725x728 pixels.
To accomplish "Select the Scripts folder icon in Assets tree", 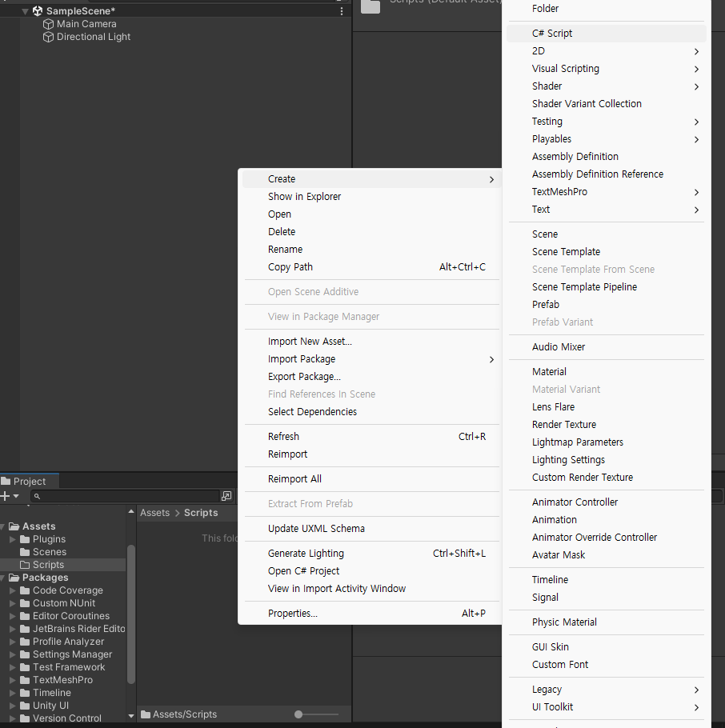I will click(x=25, y=565).
